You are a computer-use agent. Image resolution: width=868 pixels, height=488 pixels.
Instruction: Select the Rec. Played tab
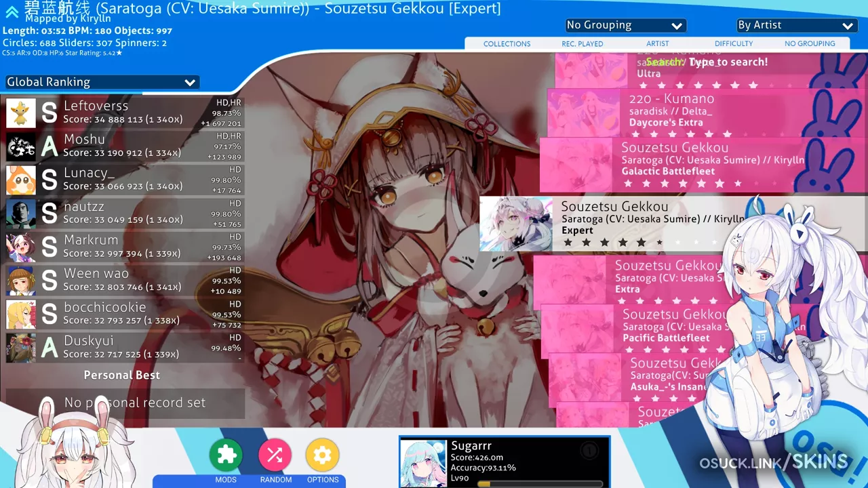pos(583,43)
